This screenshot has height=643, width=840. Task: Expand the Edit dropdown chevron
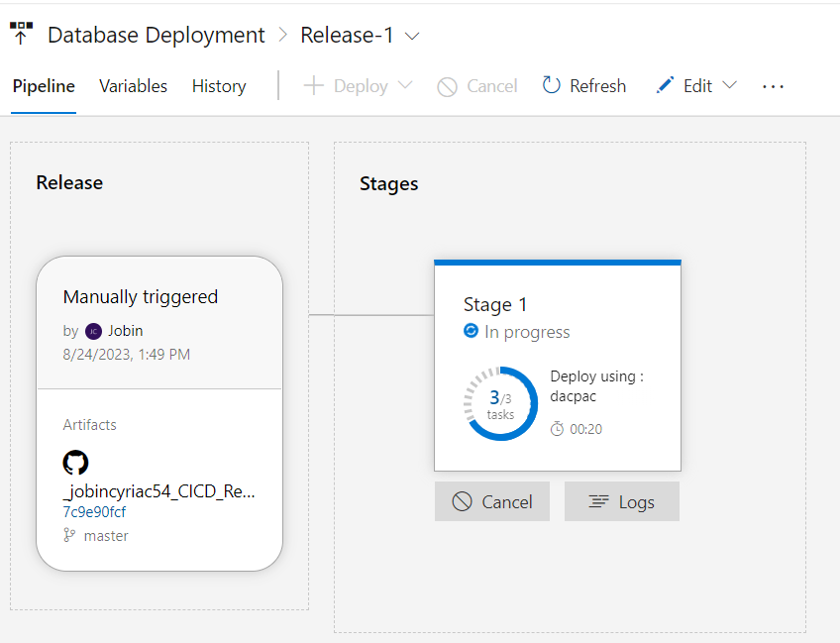pyautogui.click(x=730, y=85)
